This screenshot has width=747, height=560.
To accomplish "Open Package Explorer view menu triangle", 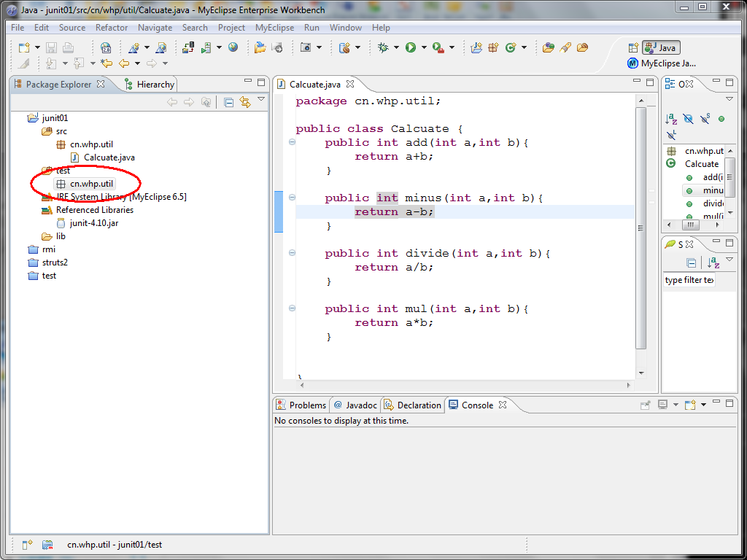I will [261, 99].
